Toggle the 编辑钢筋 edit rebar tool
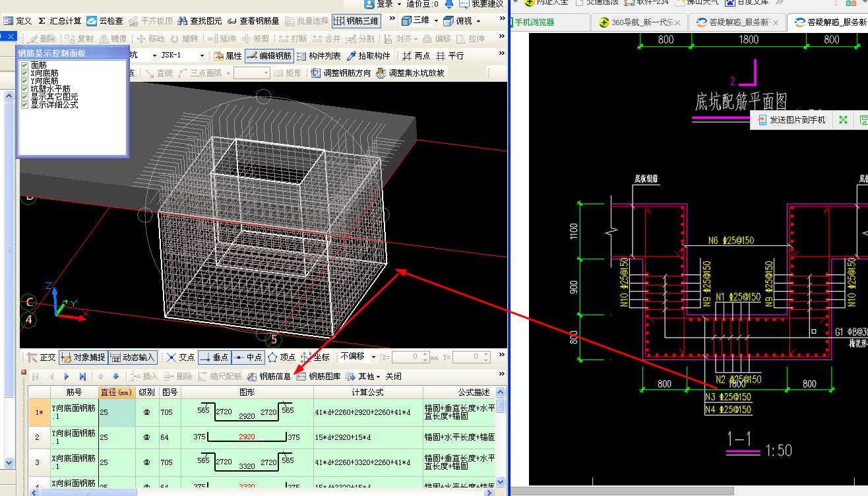Screen dimensions: 868x496 269,56
